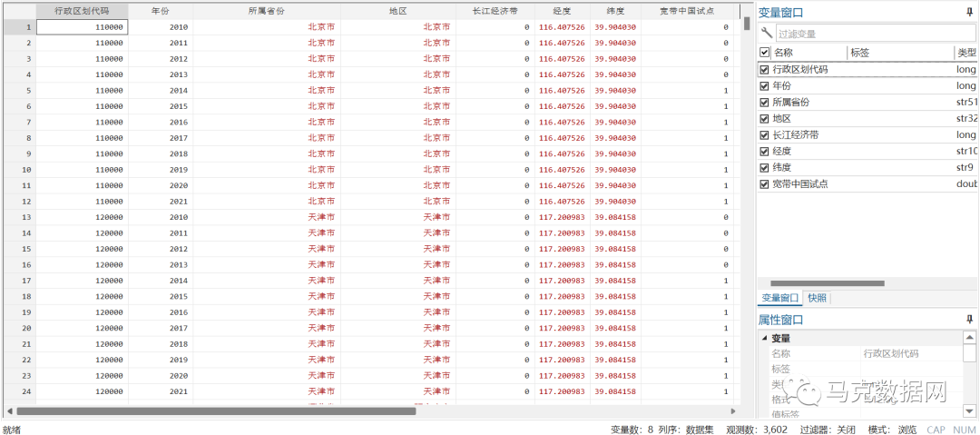Click the 过滤变量 filter input field
The image size is (980, 435).
coord(874,34)
